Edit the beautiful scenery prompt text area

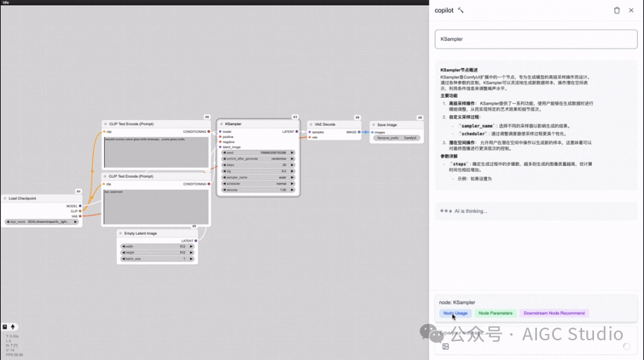tap(156, 153)
